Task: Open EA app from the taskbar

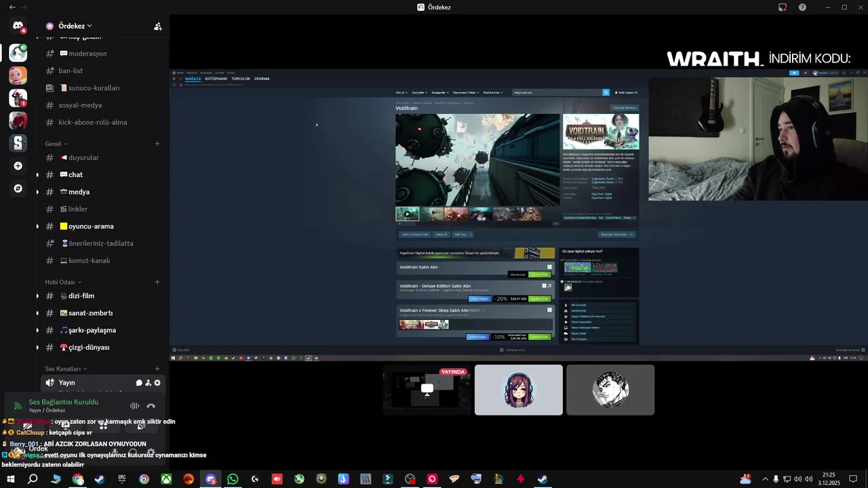Action: coord(189,479)
